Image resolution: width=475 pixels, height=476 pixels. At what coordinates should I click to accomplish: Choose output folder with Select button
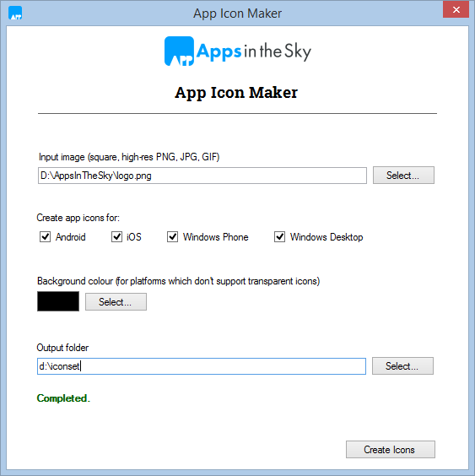click(x=402, y=365)
